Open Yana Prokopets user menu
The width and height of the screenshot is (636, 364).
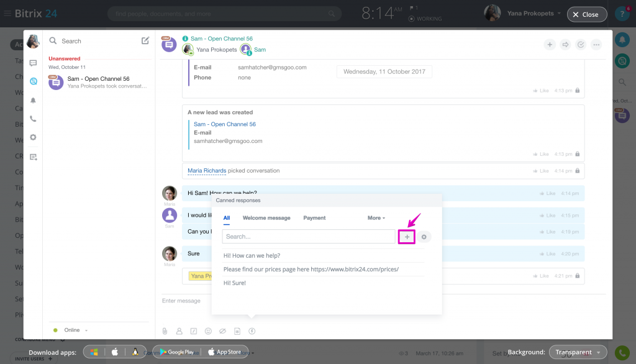pyautogui.click(x=533, y=14)
